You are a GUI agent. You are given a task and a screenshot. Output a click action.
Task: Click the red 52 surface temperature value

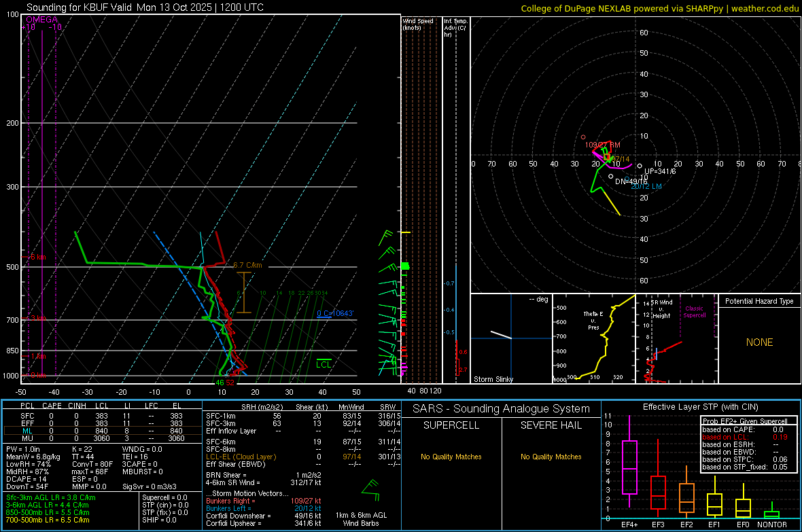click(x=230, y=383)
